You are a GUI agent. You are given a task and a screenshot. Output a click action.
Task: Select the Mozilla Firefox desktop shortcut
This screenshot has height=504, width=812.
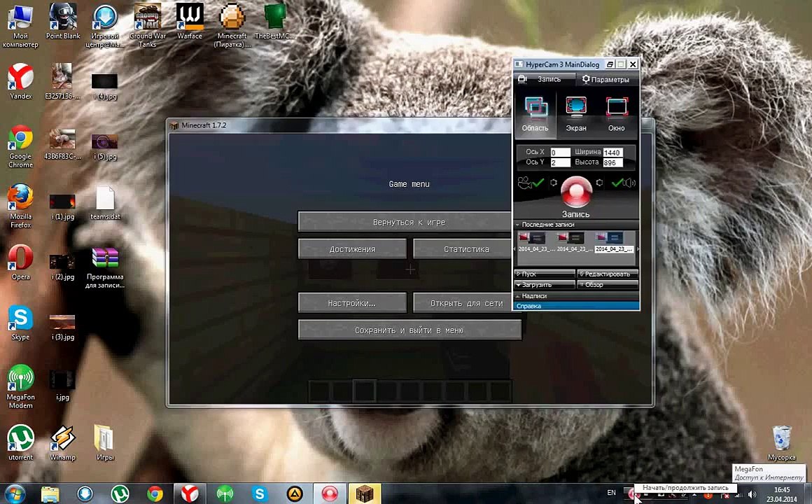pos(21,206)
